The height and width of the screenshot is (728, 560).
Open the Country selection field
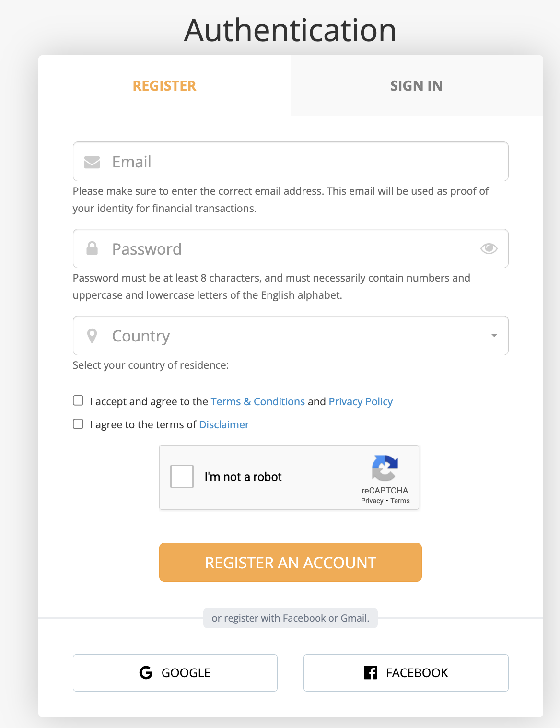coord(288,336)
